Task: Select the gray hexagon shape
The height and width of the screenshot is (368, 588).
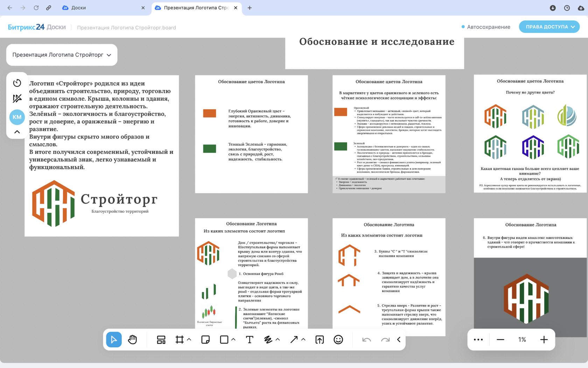Action: 232,274
